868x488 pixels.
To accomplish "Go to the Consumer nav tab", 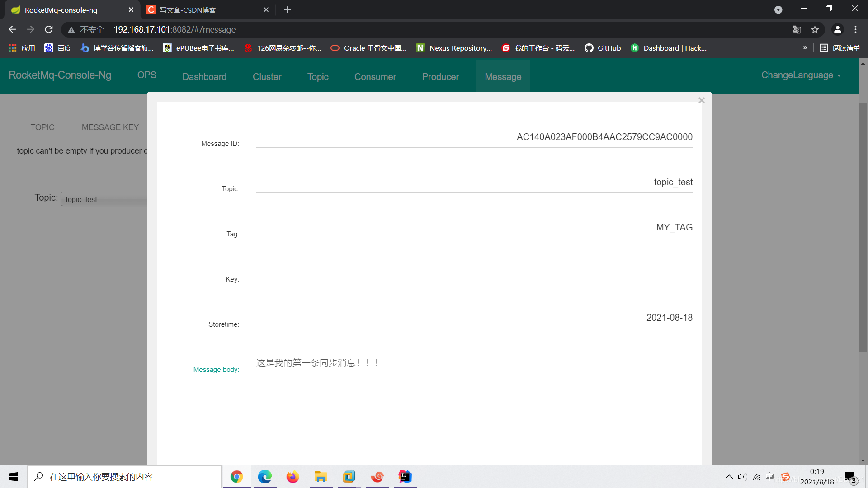I will click(375, 77).
